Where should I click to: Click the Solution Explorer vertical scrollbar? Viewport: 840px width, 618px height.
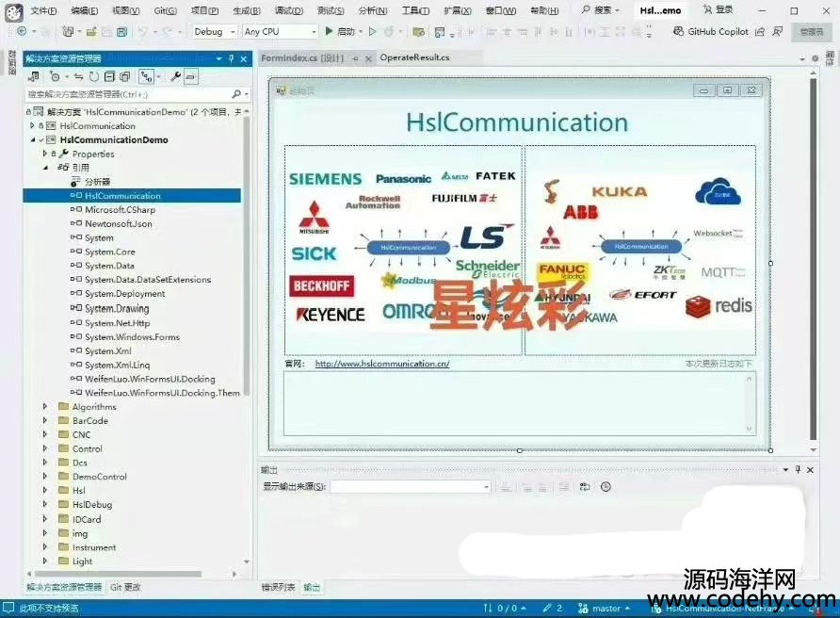[247, 254]
